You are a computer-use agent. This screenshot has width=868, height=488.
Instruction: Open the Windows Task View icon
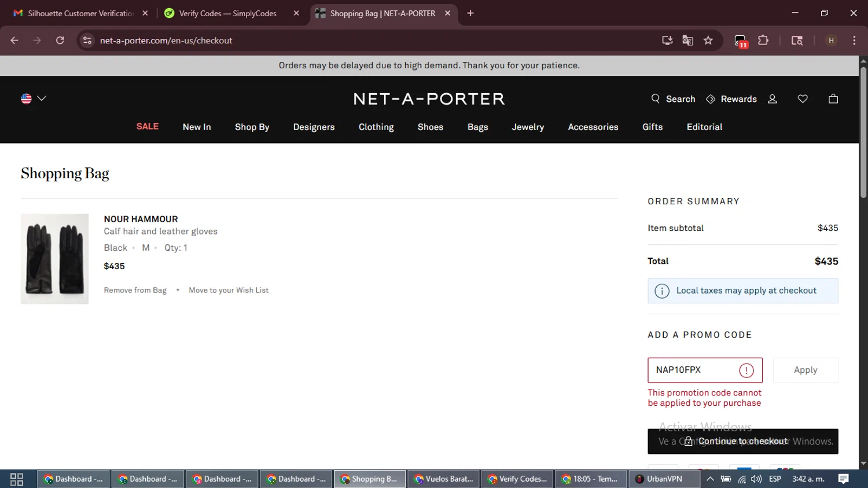(x=17, y=479)
